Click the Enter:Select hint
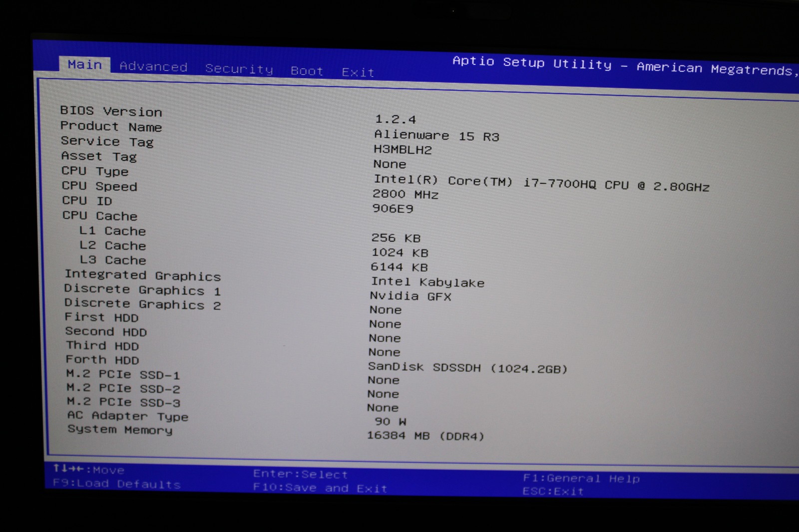Viewport: 799px width, 532px height. click(300, 474)
